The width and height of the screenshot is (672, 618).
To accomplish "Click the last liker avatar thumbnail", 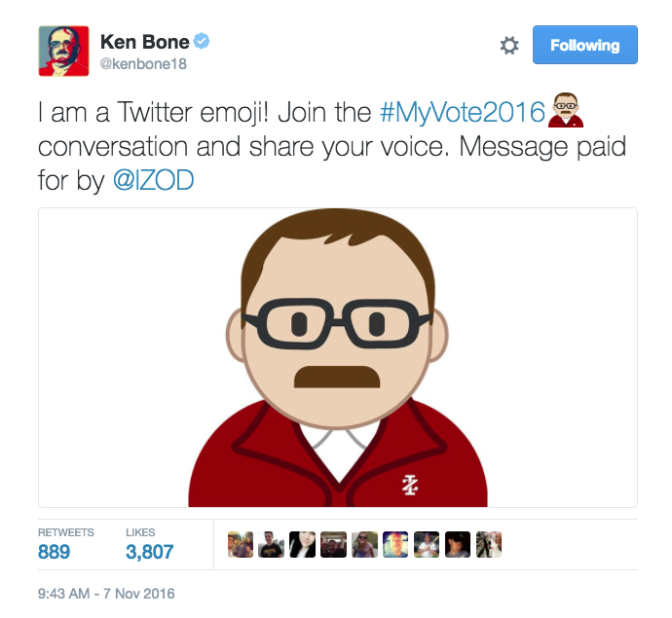I will click(x=489, y=544).
